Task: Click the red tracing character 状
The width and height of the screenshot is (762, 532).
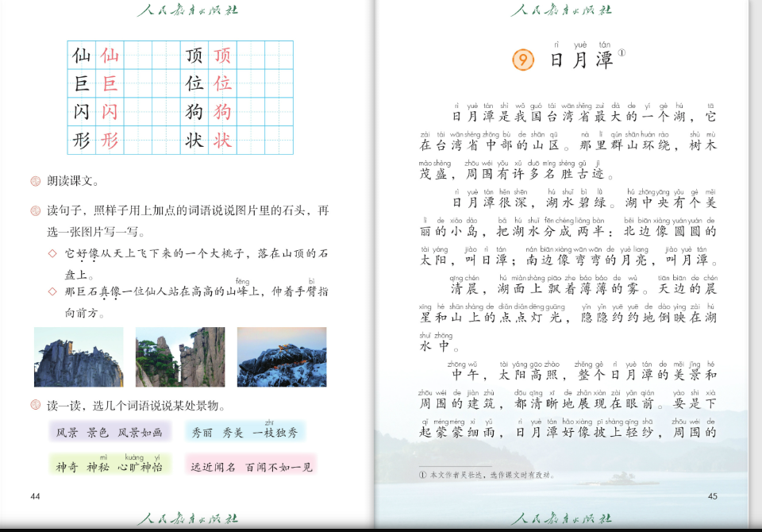Action: tap(222, 141)
